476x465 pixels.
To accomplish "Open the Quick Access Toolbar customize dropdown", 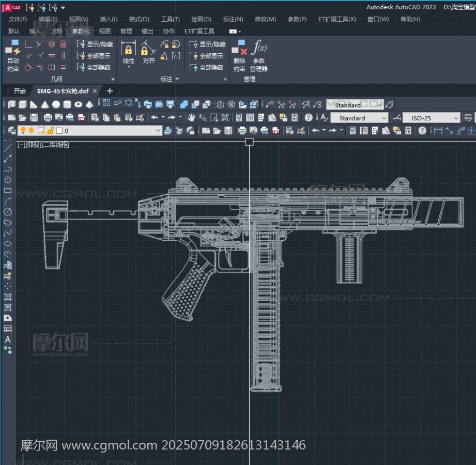I will (63, 8).
